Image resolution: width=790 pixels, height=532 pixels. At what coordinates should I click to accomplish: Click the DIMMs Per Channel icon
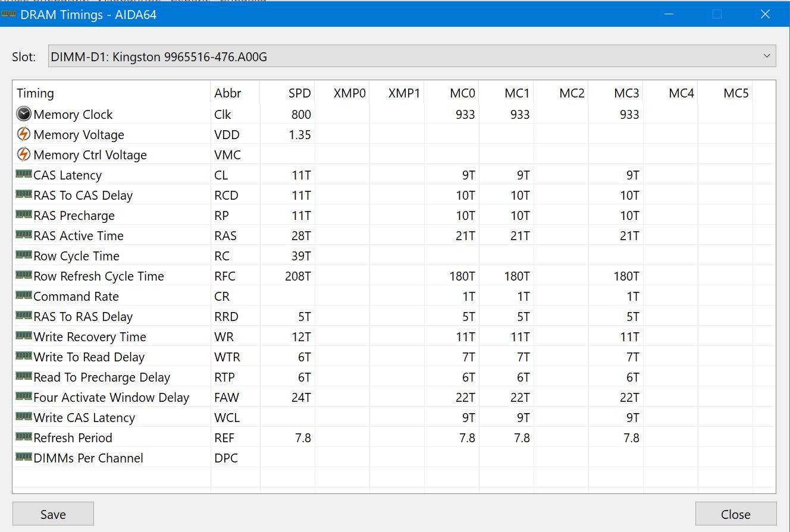24,458
